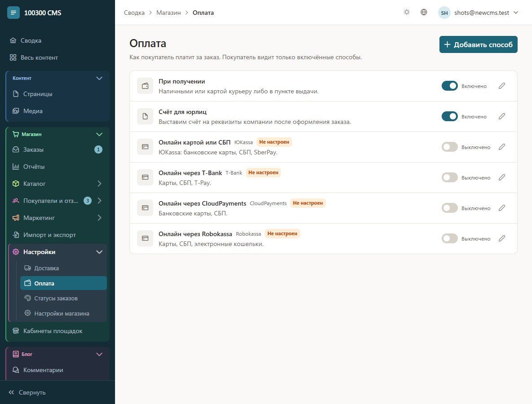Edit the «Онлайн через Robokassa» method

pos(502,238)
